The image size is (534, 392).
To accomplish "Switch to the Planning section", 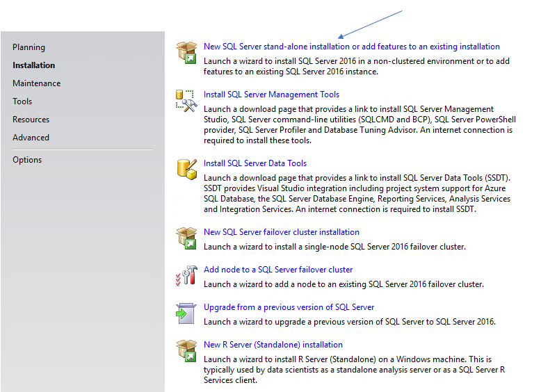I will click(x=29, y=47).
